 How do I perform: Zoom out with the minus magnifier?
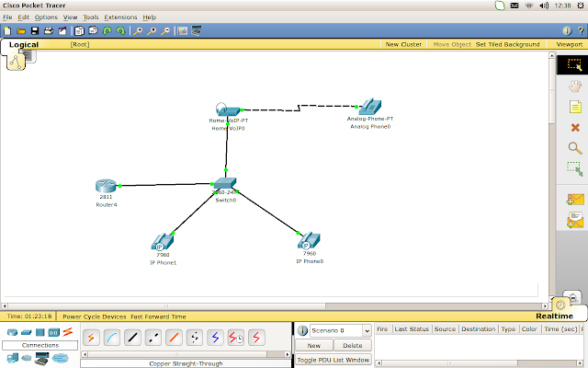[165, 30]
